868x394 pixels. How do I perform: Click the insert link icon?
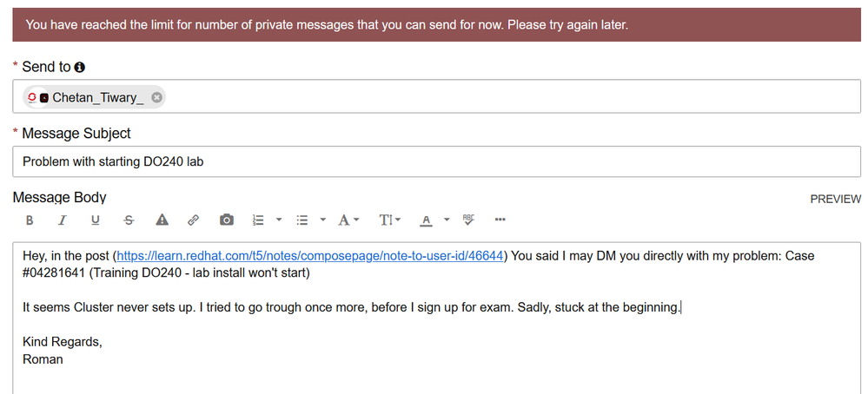click(194, 220)
